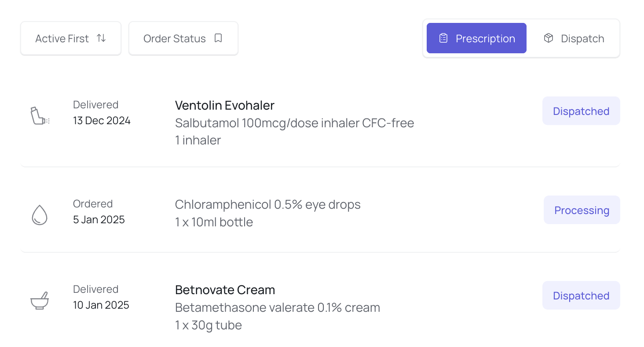Open the Active First sorting dropdown
Screen dimensions: 644x347
click(x=70, y=38)
